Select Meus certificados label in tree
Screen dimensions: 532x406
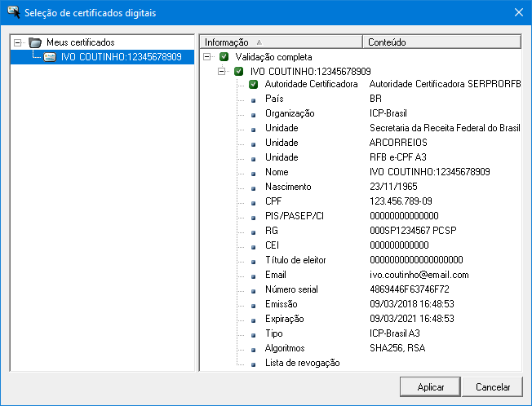81,42
